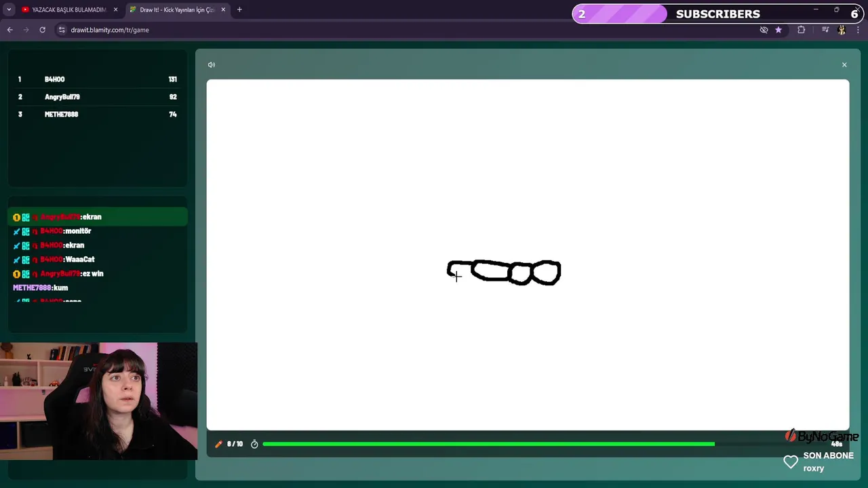Viewport: 868px width, 488px height.
Task: Click score 74 in leaderboard
Action: 173,115
